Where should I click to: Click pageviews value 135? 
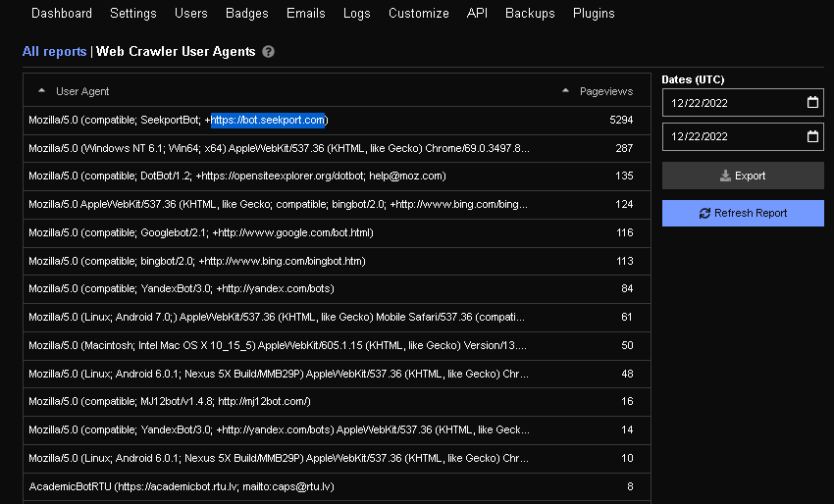pos(624,176)
